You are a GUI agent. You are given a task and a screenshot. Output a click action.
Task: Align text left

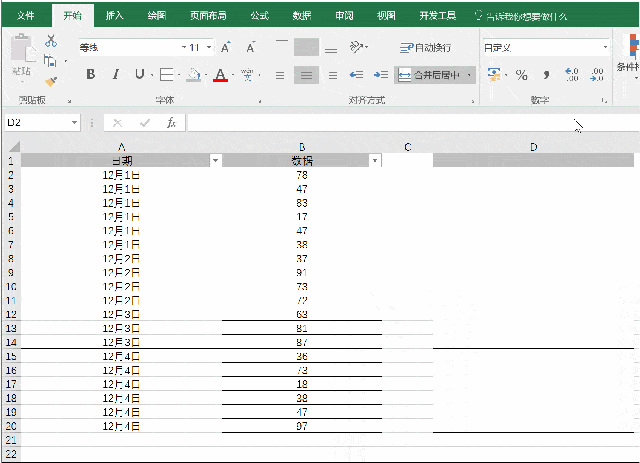tap(280, 75)
